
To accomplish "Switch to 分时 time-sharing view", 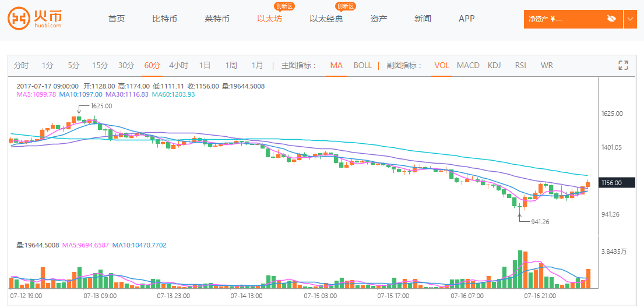I will tap(21, 65).
